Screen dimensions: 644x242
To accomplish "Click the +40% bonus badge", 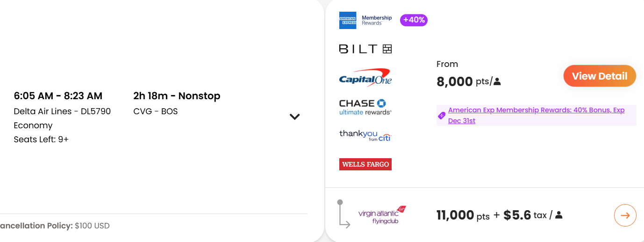I will click(x=414, y=20).
